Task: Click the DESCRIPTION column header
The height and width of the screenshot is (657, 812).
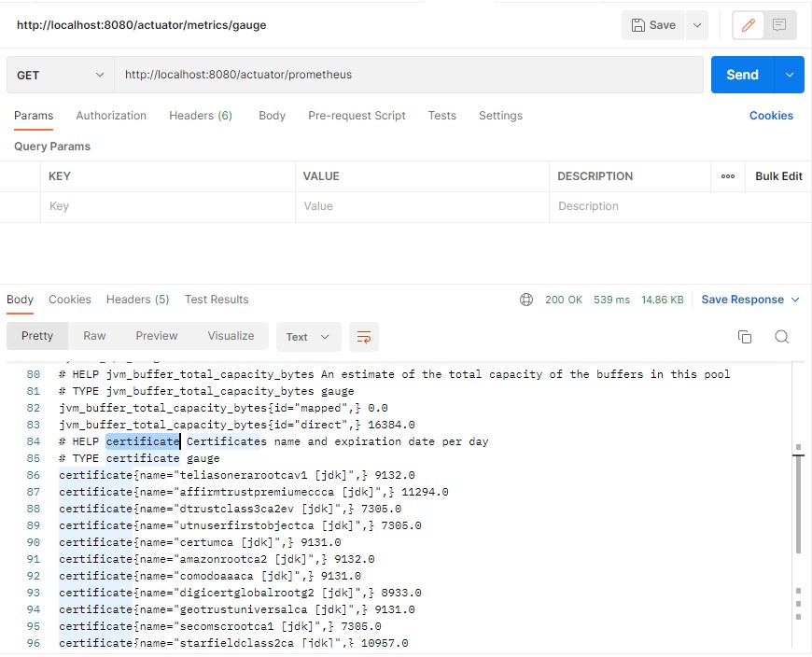Action: 595,176
